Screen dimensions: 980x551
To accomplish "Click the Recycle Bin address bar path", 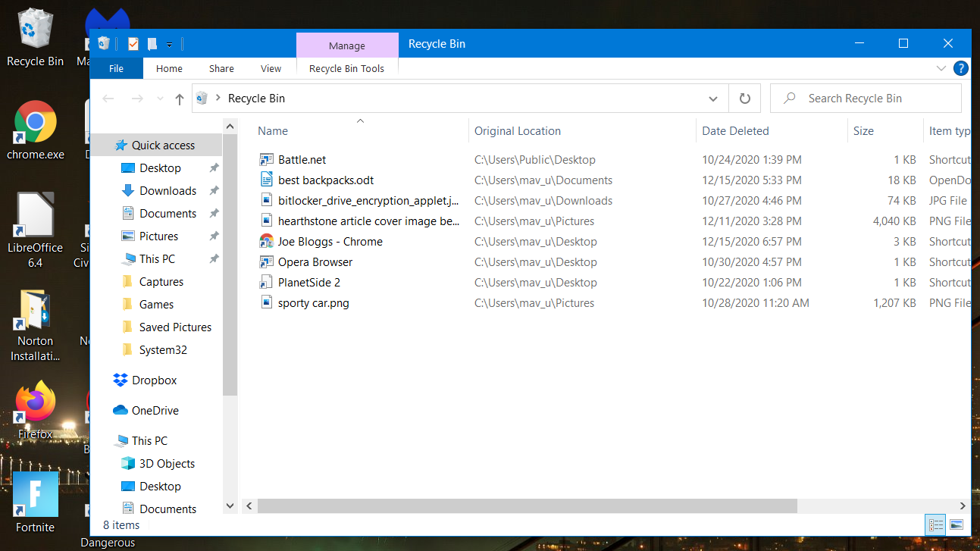I will click(x=256, y=99).
